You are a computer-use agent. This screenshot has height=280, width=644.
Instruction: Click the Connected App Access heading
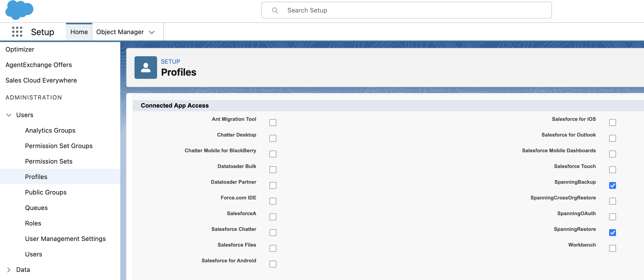174,106
